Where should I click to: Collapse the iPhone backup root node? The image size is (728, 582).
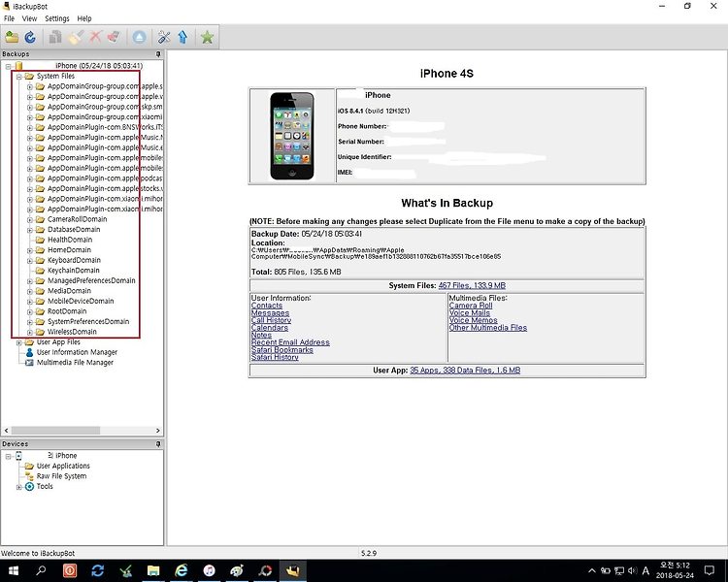click(9, 66)
